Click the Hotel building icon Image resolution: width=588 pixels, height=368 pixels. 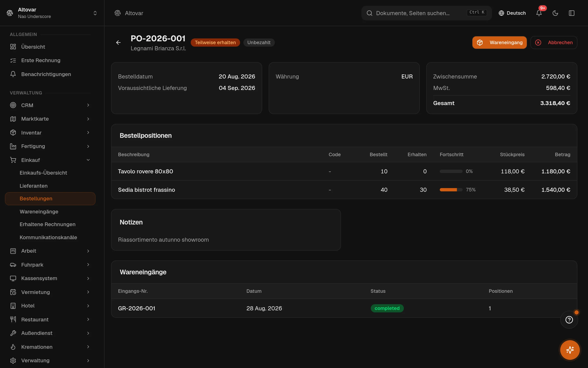(x=13, y=306)
